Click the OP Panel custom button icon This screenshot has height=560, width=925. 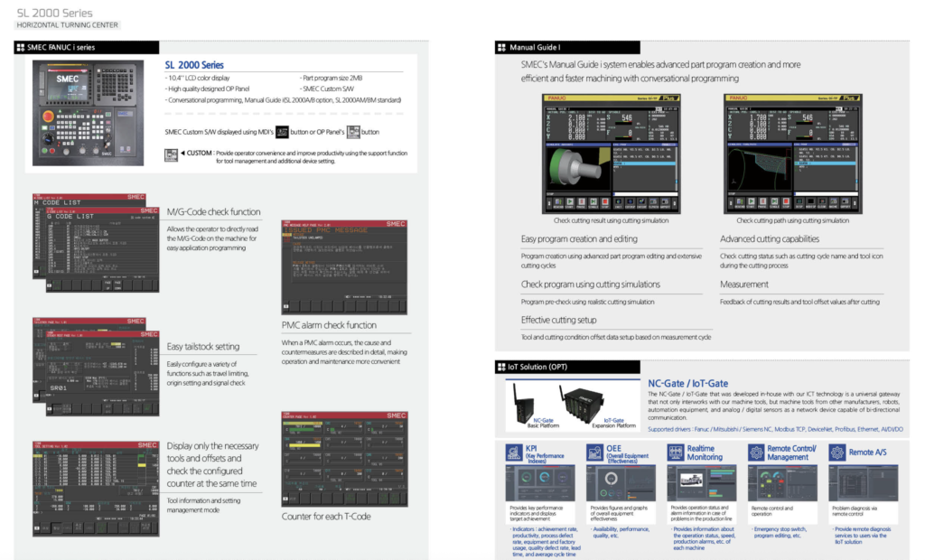coord(353,132)
